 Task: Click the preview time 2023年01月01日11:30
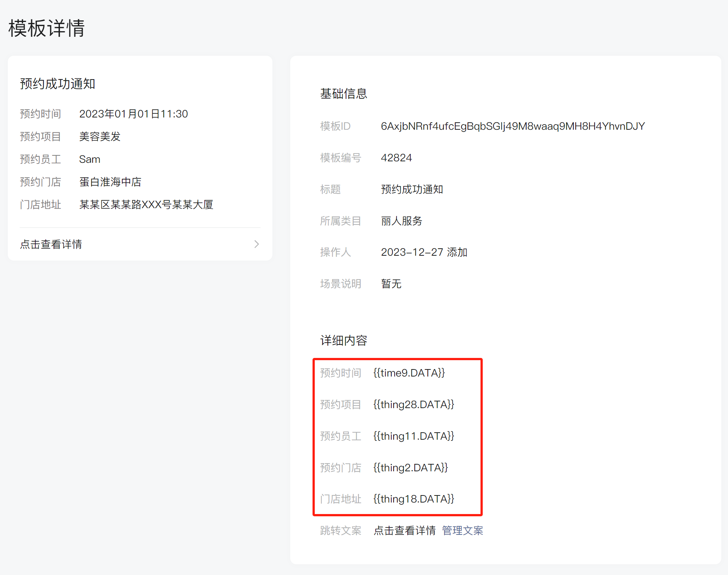pyautogui.click(x=133, y=114)
